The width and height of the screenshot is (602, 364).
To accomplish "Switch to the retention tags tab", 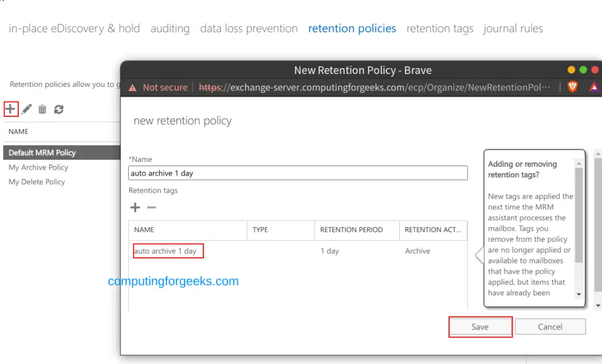I will point(440,28).
